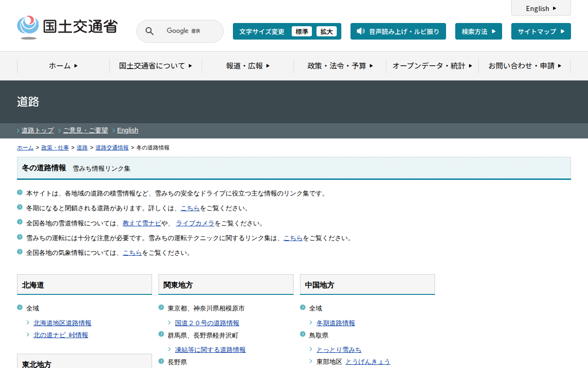Set text size to 拡大
Image resolution: width=588 pixels, height=368 pixels.
[x=327, y=31]
